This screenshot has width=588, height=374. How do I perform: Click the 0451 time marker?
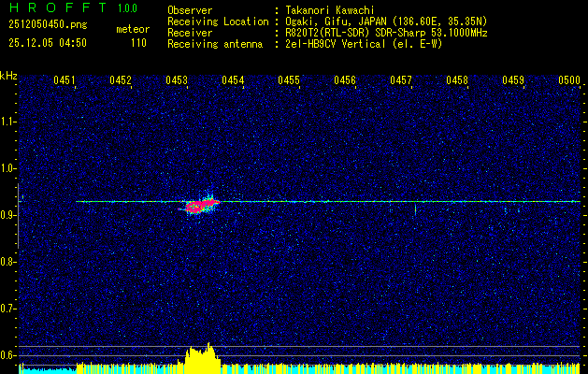tap(65, 80)
